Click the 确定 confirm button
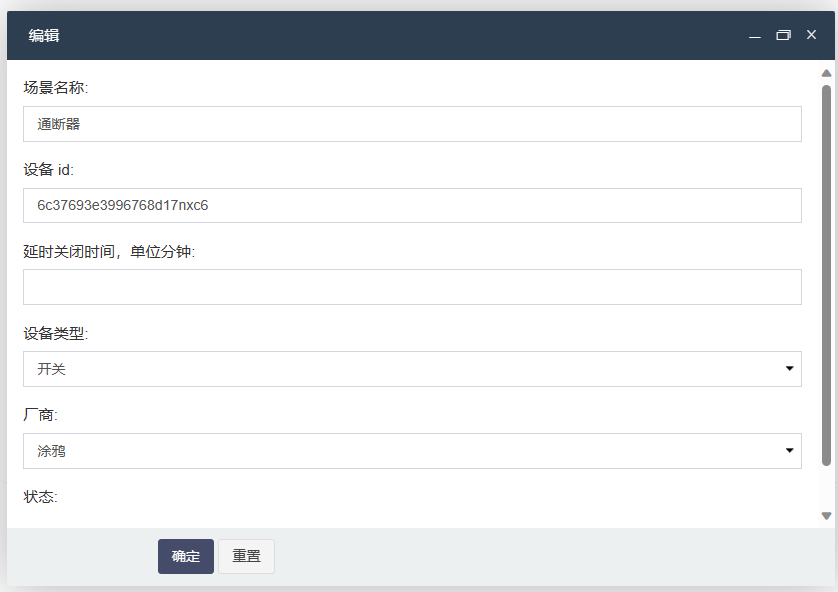Screen dimensions: 838x592 tap(185, 556)
